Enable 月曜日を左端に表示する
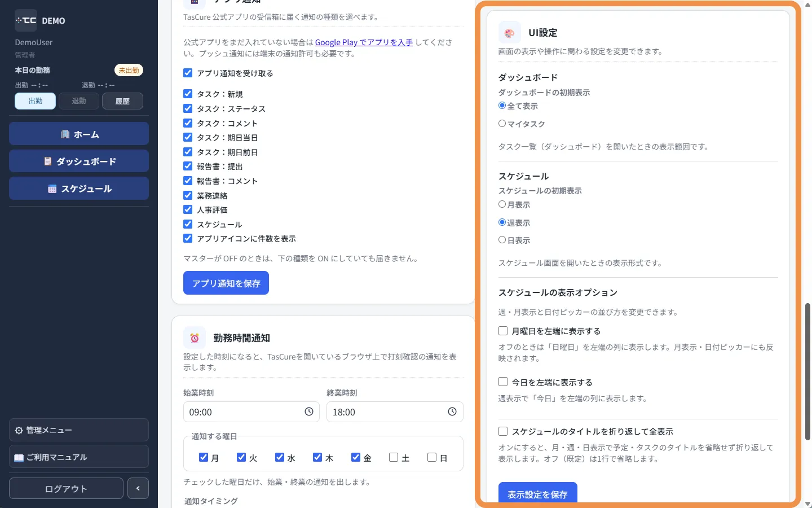The height and width of the screenshot is (508, 812). [x=503, y=331]
